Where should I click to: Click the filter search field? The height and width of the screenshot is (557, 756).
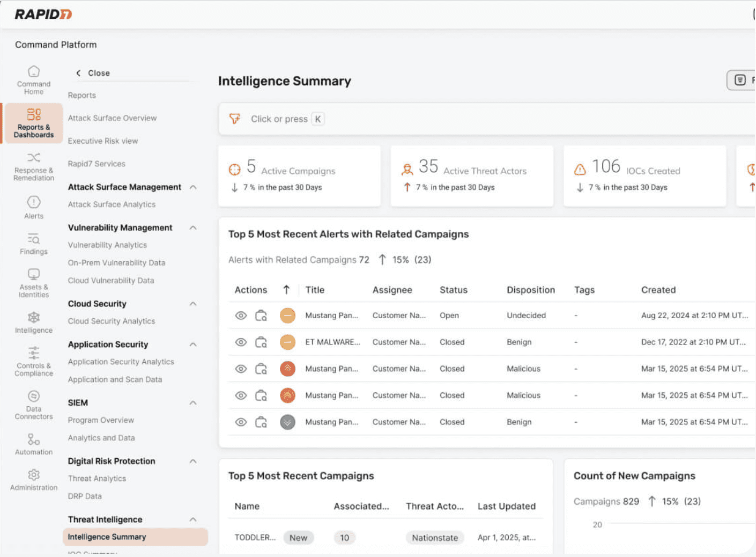pos(487,119)
